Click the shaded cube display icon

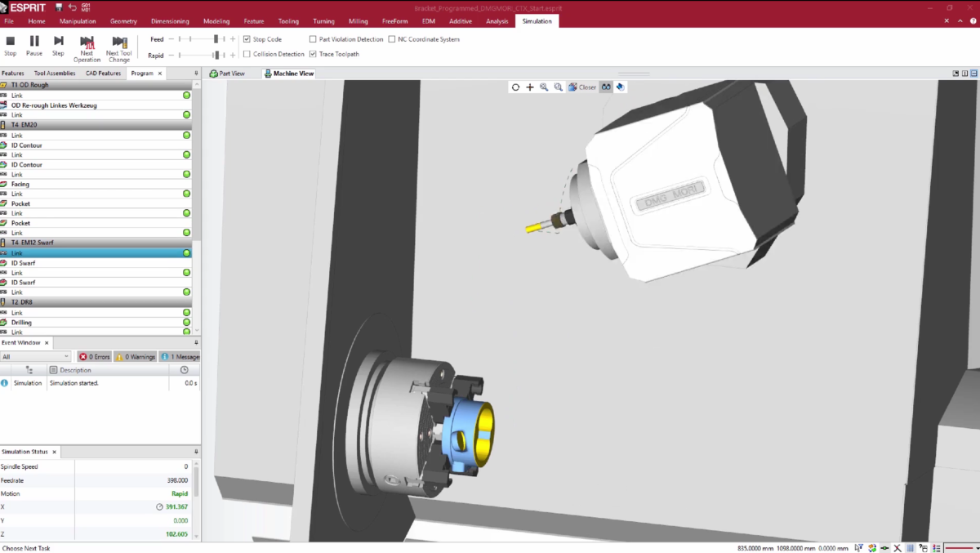621,87
